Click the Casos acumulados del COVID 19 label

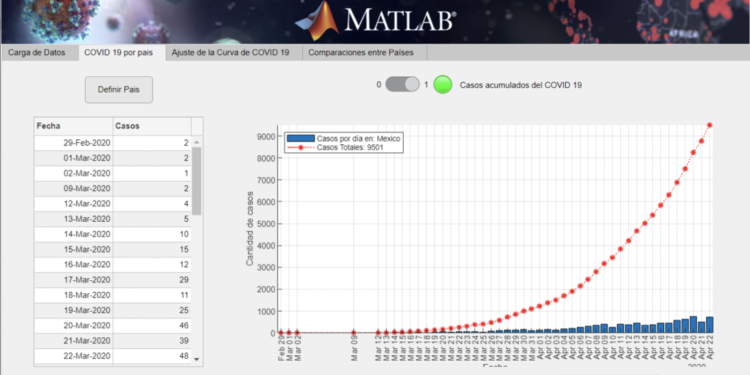coord(521,85)
